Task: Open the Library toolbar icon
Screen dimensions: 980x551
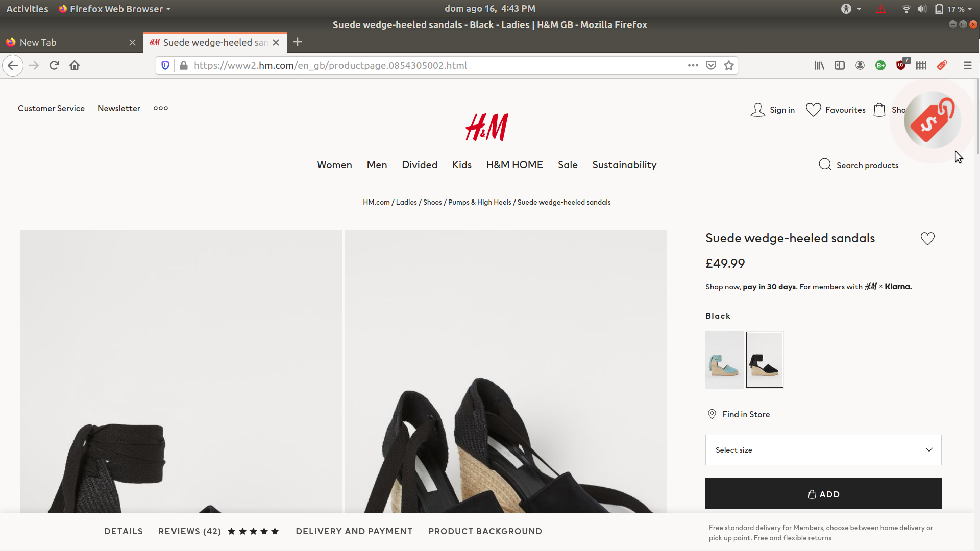Action: [819, 65]
